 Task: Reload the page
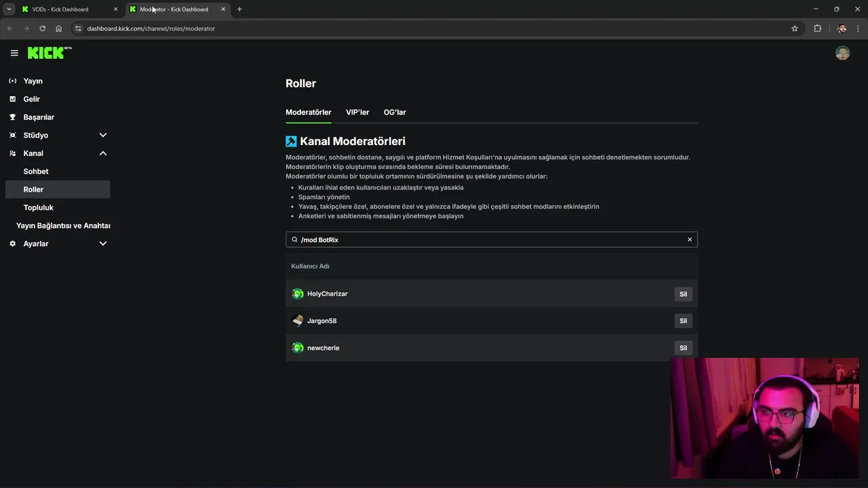pyautogui.click(x=42, y=28)
